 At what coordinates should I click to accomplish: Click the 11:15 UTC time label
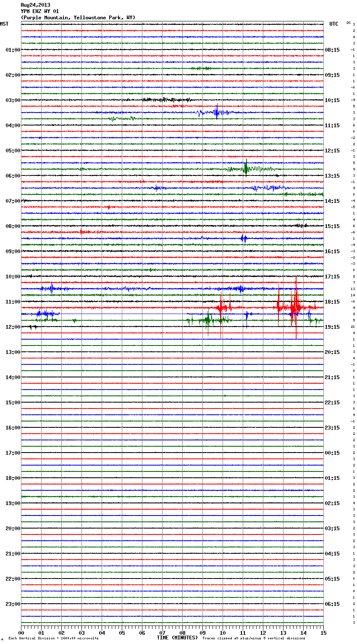click(x=332, y=126)
